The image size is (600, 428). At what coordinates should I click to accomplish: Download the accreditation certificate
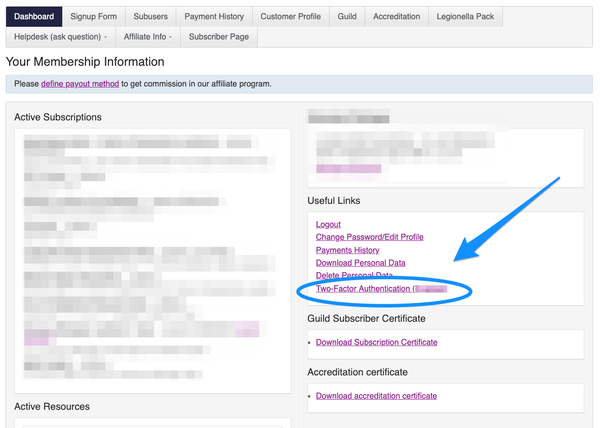pos(376,396)
